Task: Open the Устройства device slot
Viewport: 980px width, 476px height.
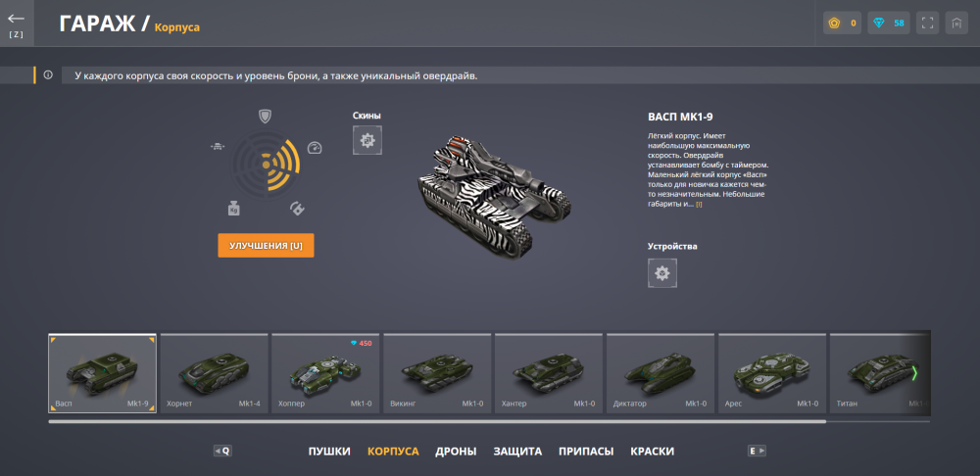Action: click(x=662, y=273)
